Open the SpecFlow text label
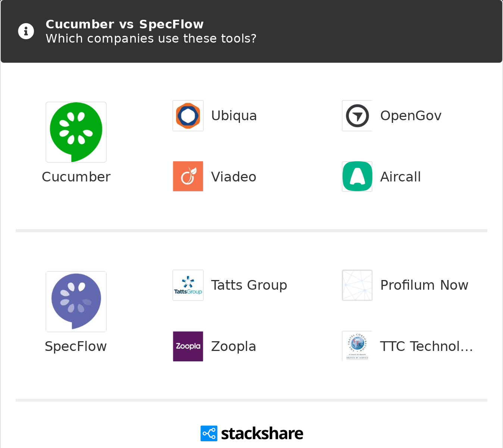 (x=76, y=346)
